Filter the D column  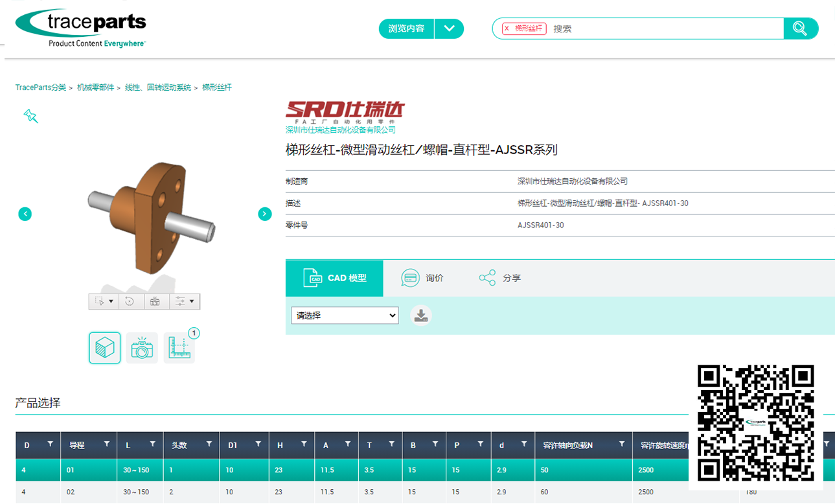(x=50, y=444)
